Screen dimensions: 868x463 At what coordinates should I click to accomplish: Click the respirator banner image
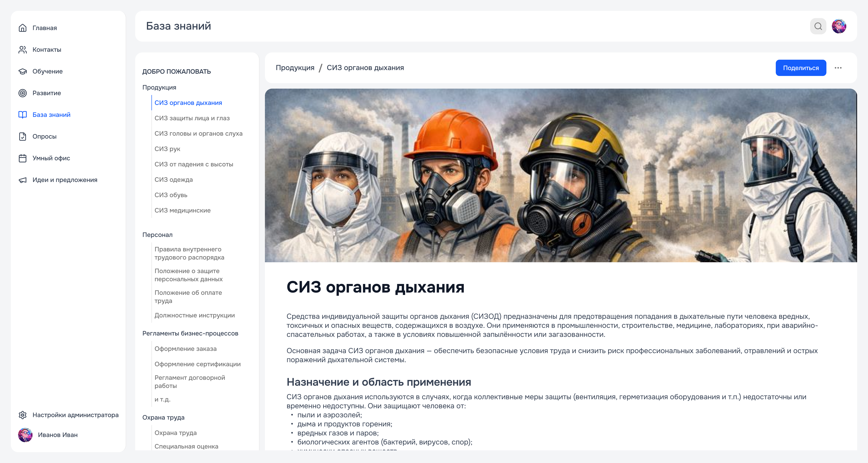pos(560,175)
